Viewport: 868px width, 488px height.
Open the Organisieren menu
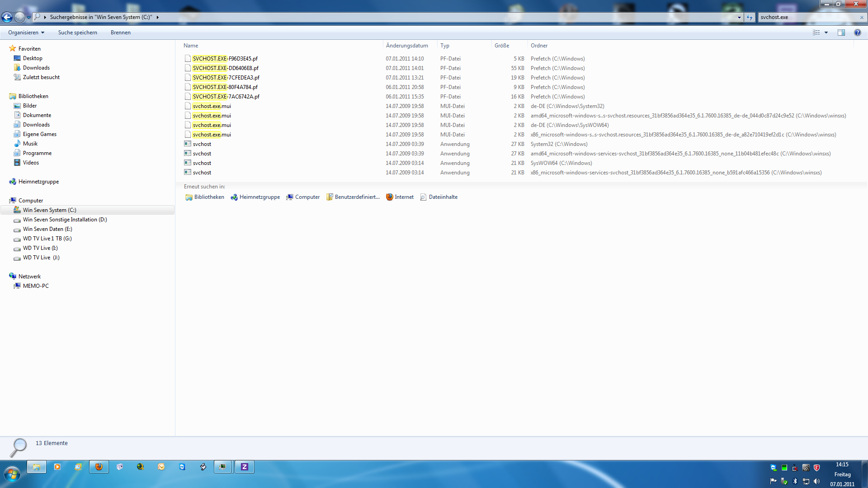click(x=26, y=33)
